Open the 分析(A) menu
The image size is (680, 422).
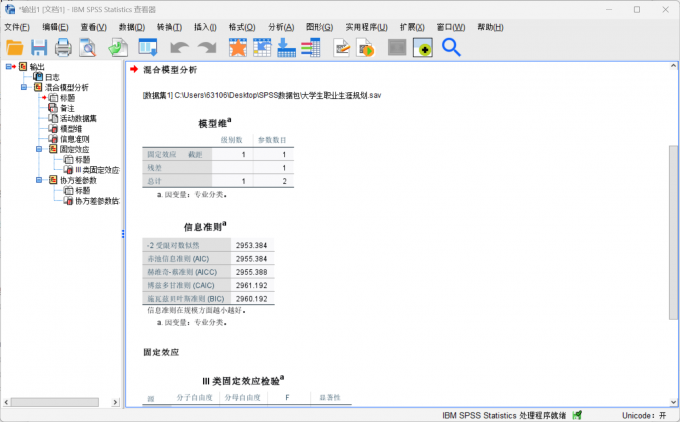tap(281, 27)
